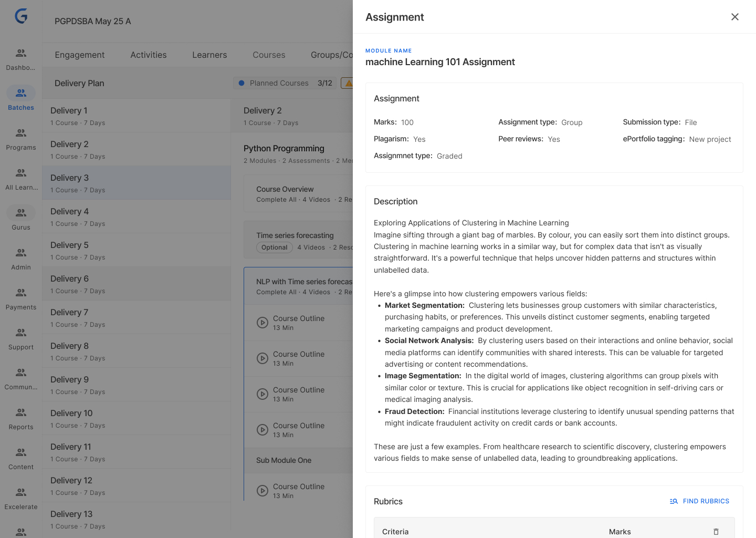Click the Optional tag
Screen dimensions: 756x538
[x=274, y=247]
